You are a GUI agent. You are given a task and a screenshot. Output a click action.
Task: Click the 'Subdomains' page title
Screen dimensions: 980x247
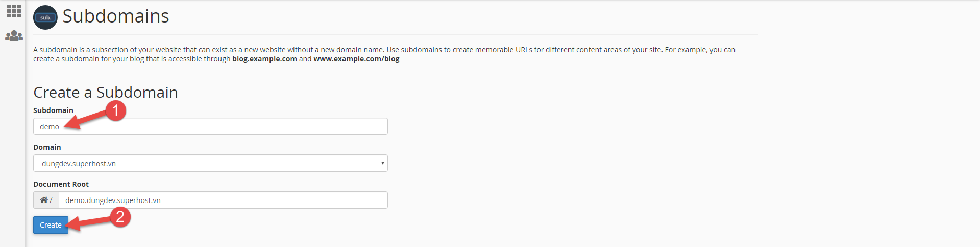116,16
